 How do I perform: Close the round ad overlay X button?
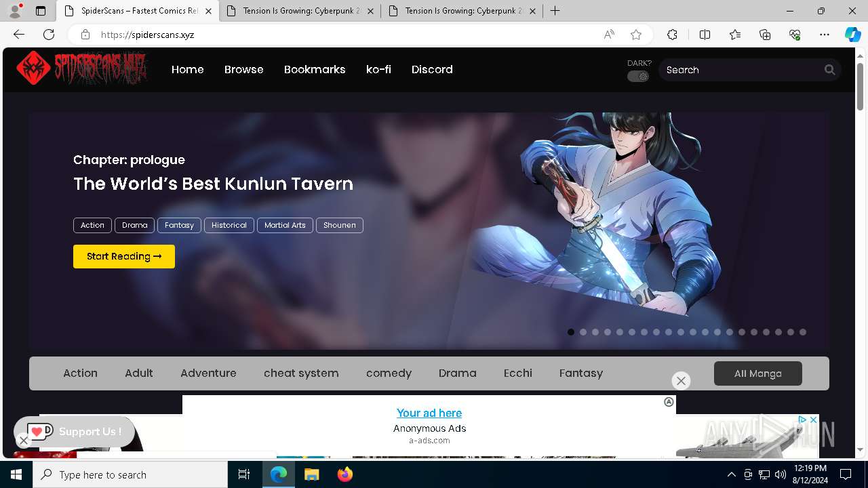pos(681,381)
